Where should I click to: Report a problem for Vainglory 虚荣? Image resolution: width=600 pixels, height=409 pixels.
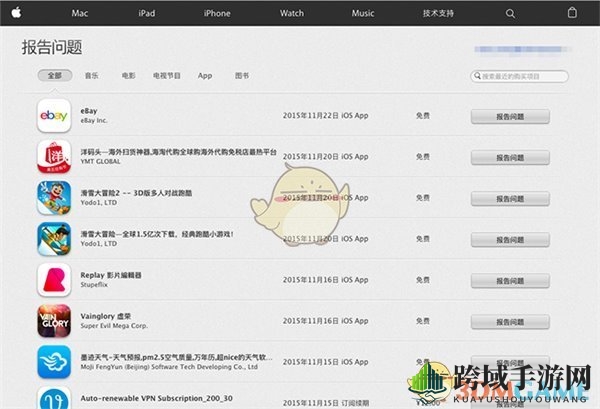point(510,322)
